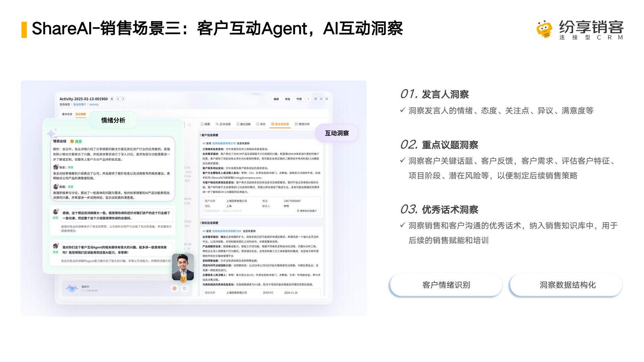Select the 新业务信息 tab

coord(280,124)
